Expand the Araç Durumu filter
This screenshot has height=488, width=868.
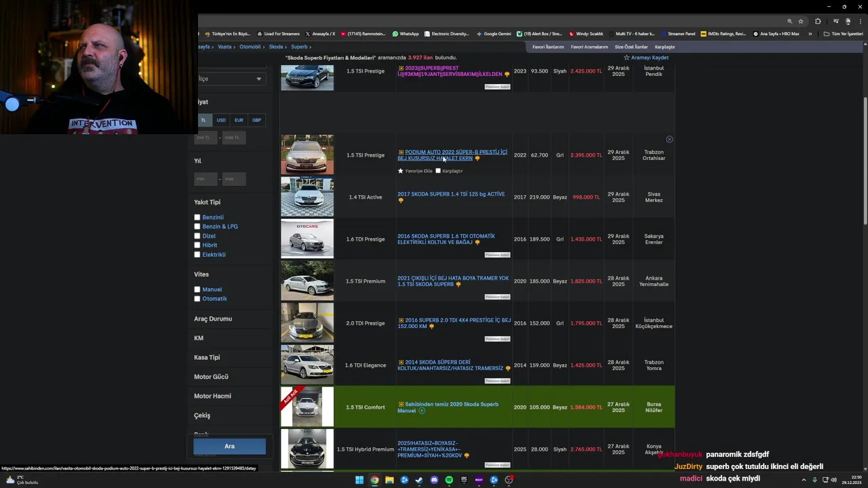[213, 319]
